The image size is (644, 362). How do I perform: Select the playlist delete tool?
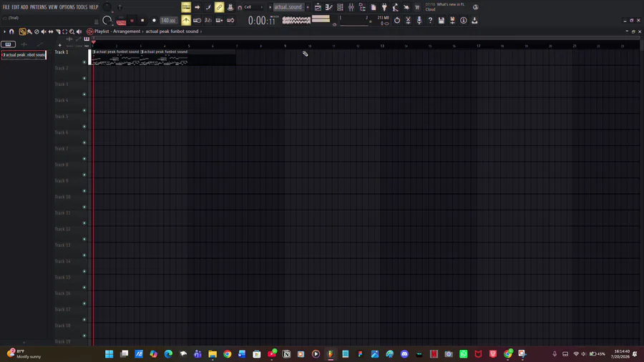pos(36,31)
